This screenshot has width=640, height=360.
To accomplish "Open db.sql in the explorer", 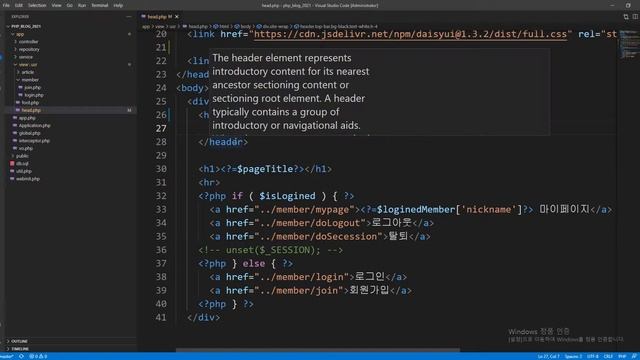I will pos(22,164).
